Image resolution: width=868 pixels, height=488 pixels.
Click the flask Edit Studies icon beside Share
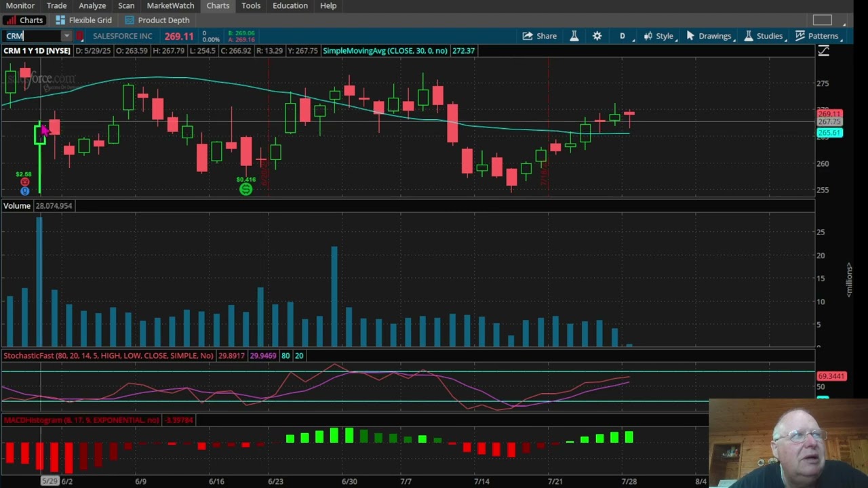click(x=574, y=36)
